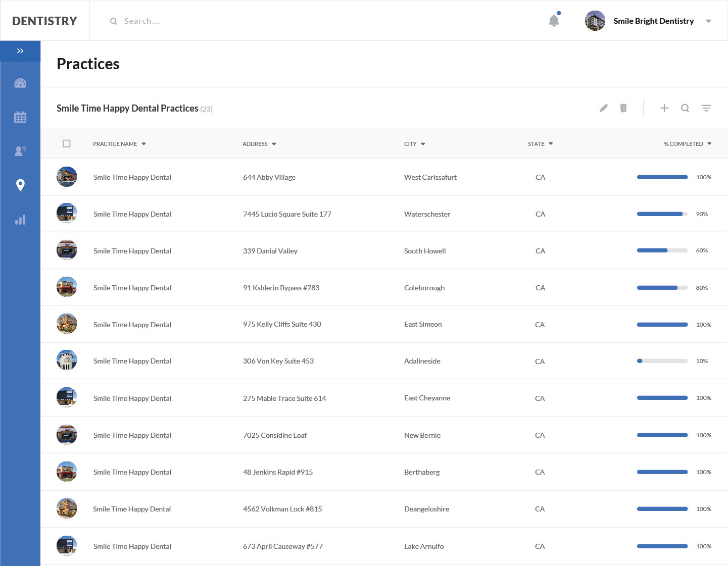Select the location pin icon in sidebar
Viewport: 728px width, 566px height.
point(20,185)
